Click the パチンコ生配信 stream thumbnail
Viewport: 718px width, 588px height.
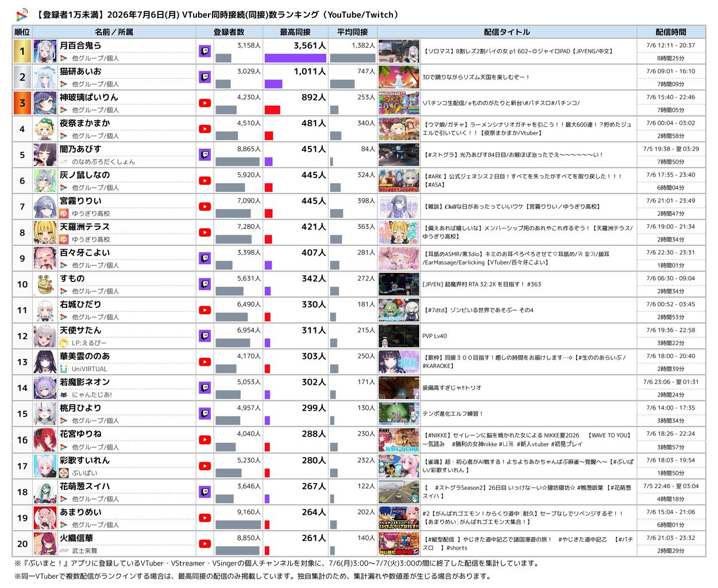[399, 103]
